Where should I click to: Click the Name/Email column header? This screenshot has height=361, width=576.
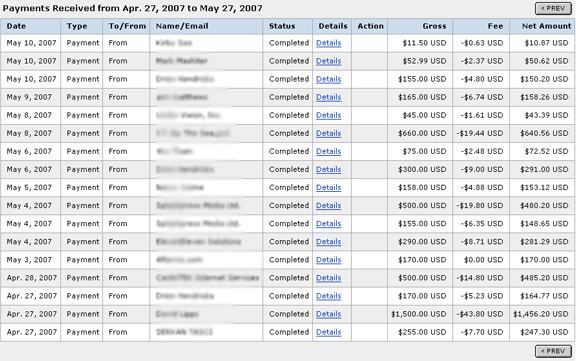pyautogui.click(x=182, y=26)
